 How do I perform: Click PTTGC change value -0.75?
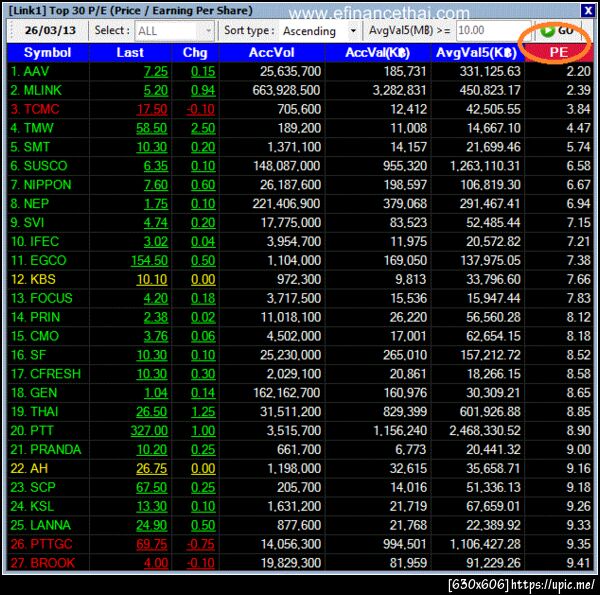(x=201, y=544)
